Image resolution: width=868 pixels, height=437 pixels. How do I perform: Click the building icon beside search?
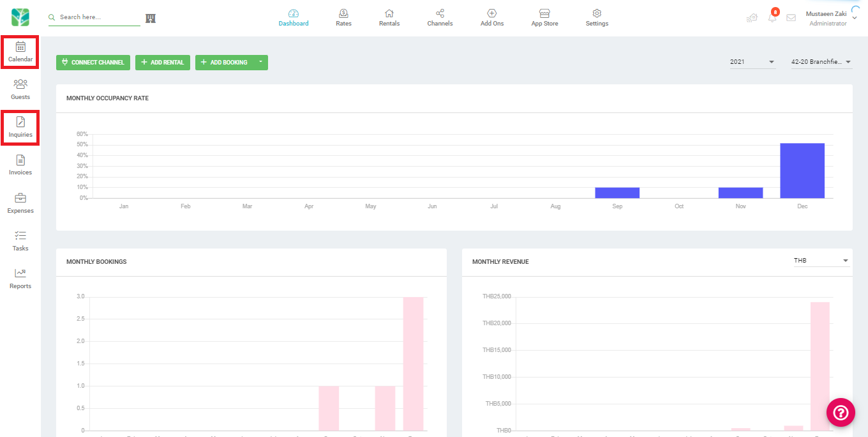(151, 18)
